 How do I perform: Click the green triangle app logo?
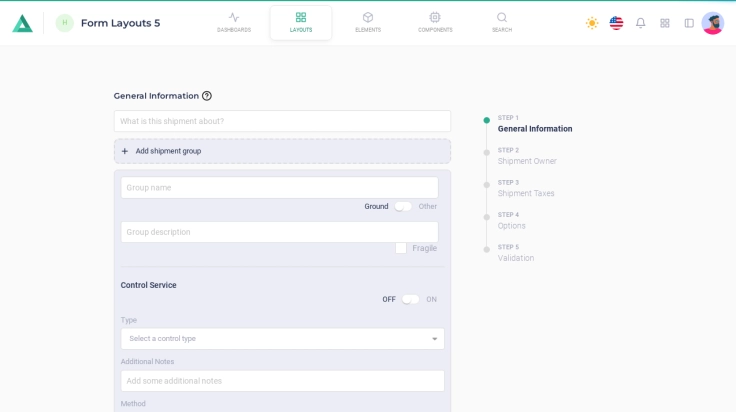point(22,23)
